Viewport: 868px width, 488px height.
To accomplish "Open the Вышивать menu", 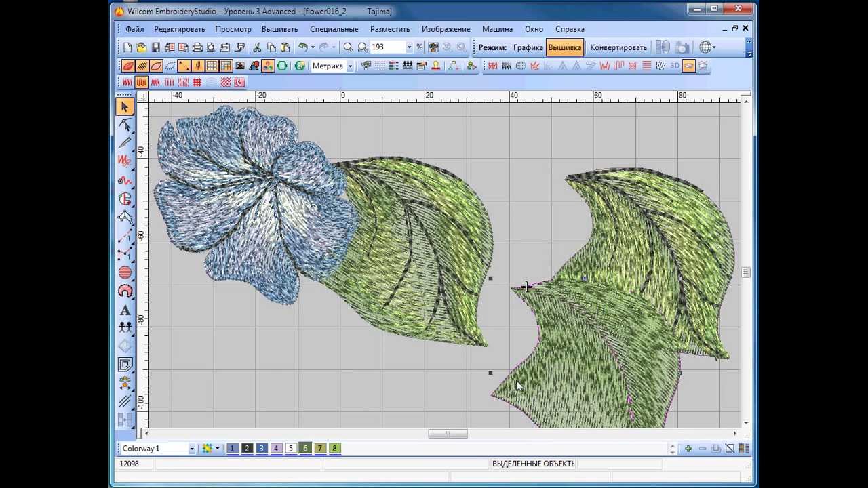I will coord(280,29).
